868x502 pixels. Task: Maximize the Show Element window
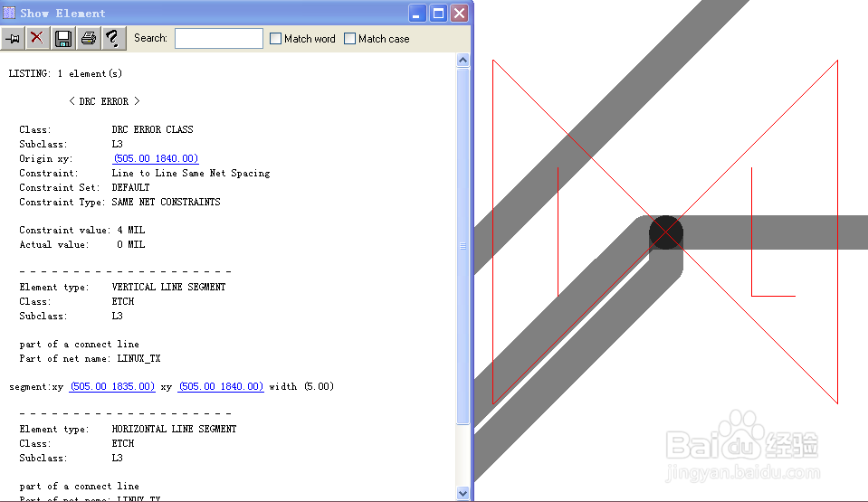pyautogui.click(x=438, y=14)
